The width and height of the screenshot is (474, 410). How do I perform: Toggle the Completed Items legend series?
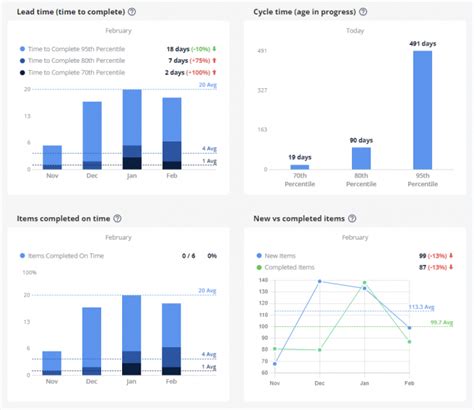click(x=285, y=267)
